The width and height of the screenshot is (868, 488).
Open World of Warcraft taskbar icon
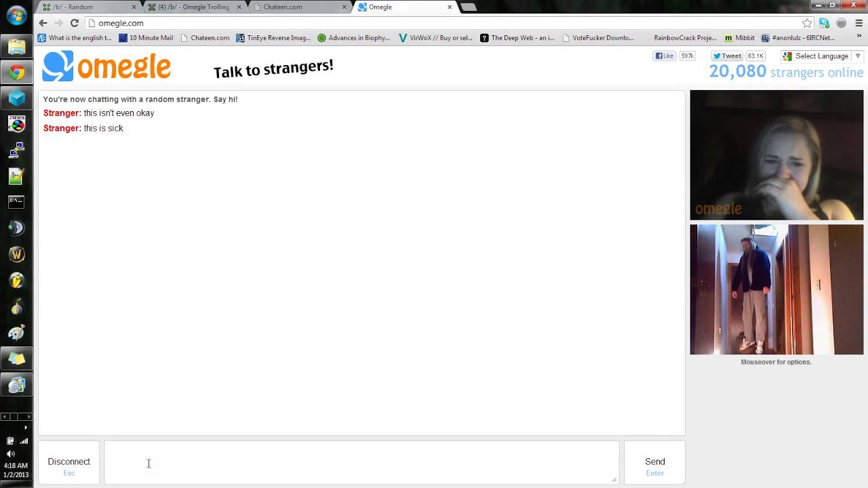(16, 254)
